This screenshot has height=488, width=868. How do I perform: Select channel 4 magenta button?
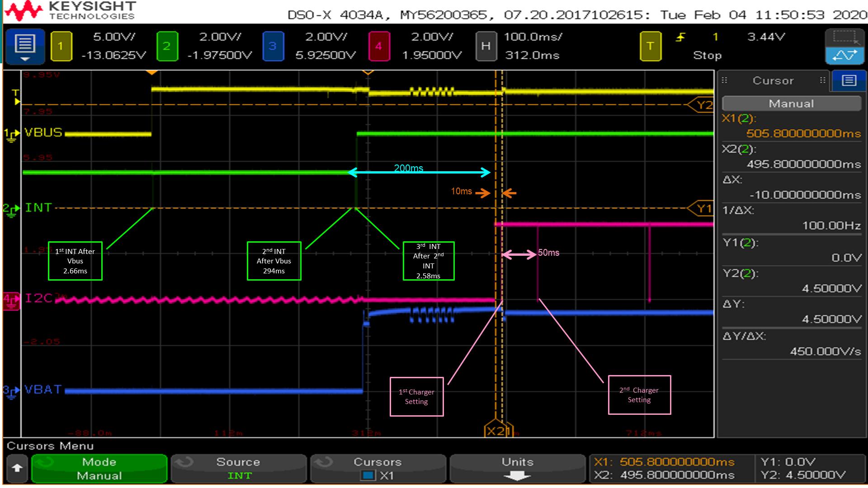tap(379, 46)
